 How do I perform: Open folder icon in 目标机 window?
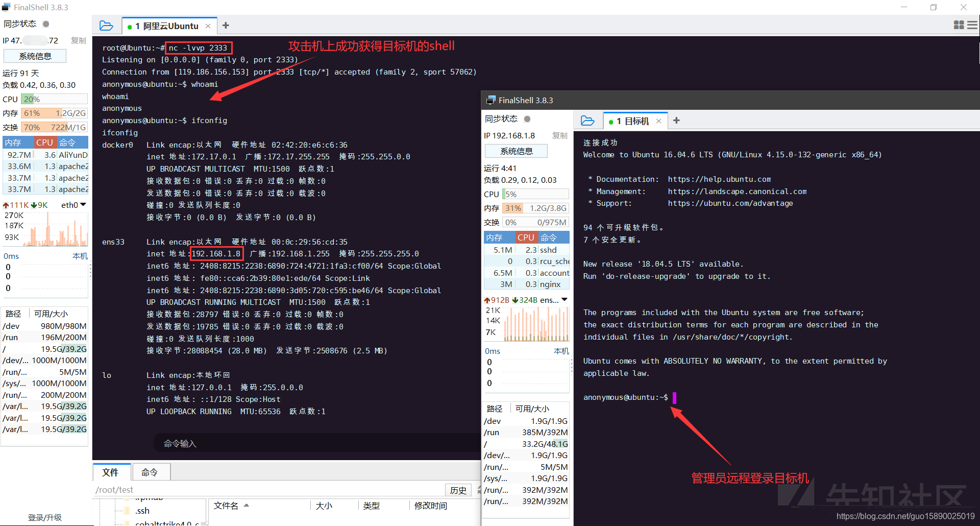click(x=587, y=121)
